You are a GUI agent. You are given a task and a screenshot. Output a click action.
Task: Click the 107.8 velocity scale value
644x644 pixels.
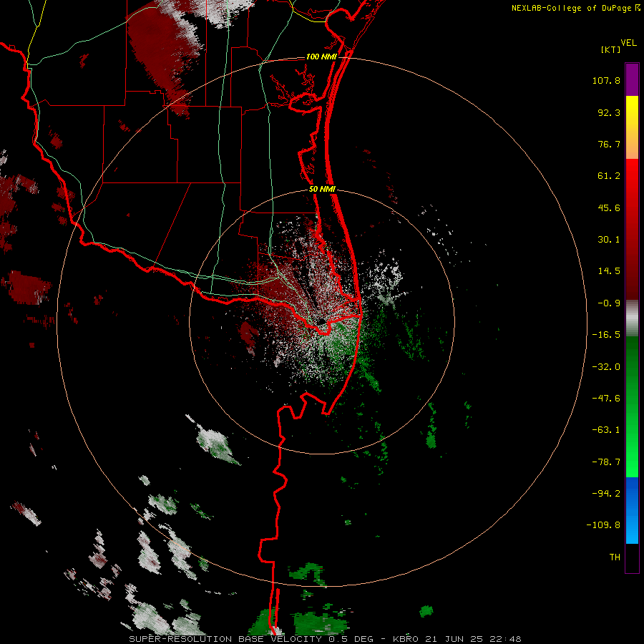click(x=606, y=80)
